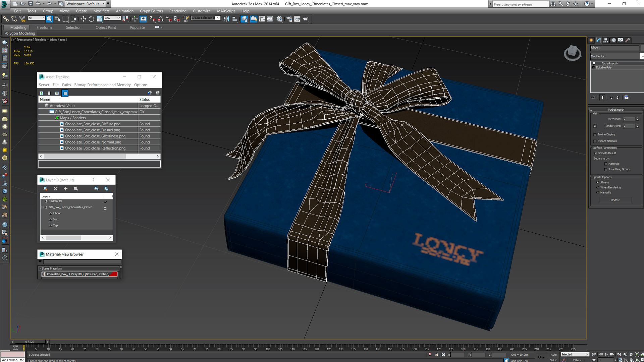The image size is (644, 362).
Task: Open Paths menu in Asset Tracking
Action: (x=66, y=85)
